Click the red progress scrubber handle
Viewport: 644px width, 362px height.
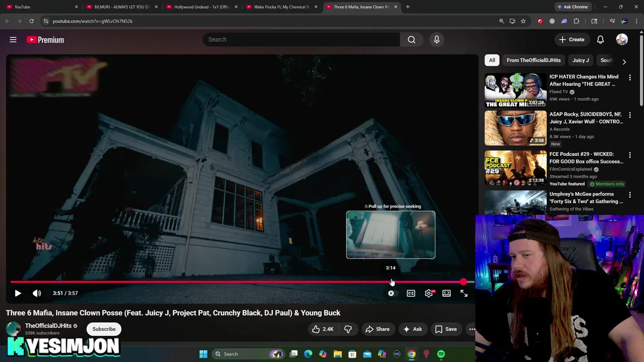coord(463,282)
